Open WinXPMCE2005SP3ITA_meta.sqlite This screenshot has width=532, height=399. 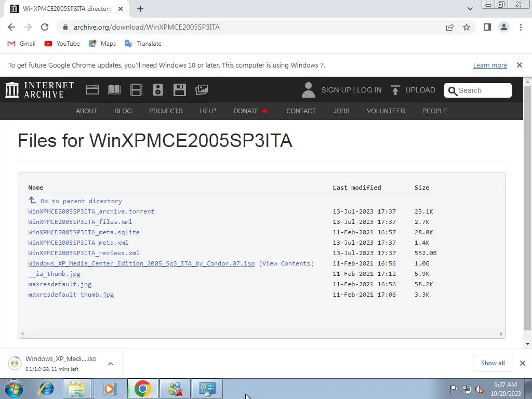coord(84,232)
